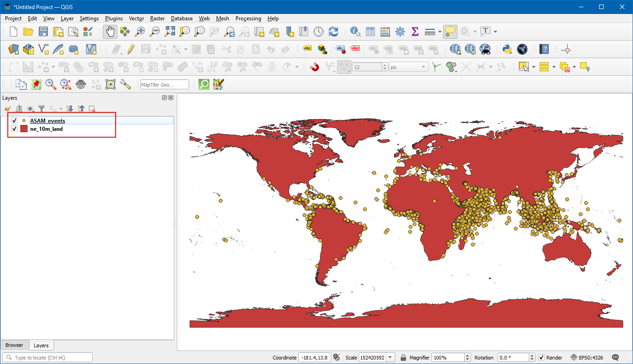Expand the px unit dropdown
633x364 pixels.
409,67
